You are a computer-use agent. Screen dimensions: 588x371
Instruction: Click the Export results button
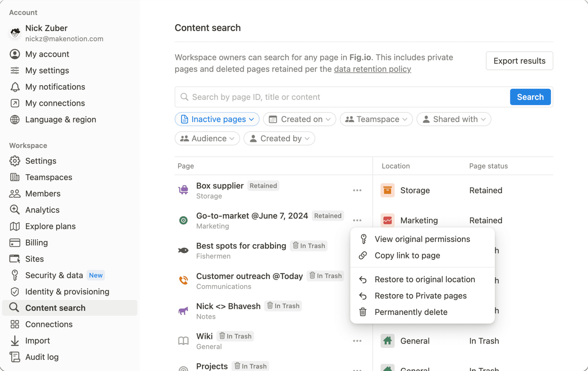point(519,61)
